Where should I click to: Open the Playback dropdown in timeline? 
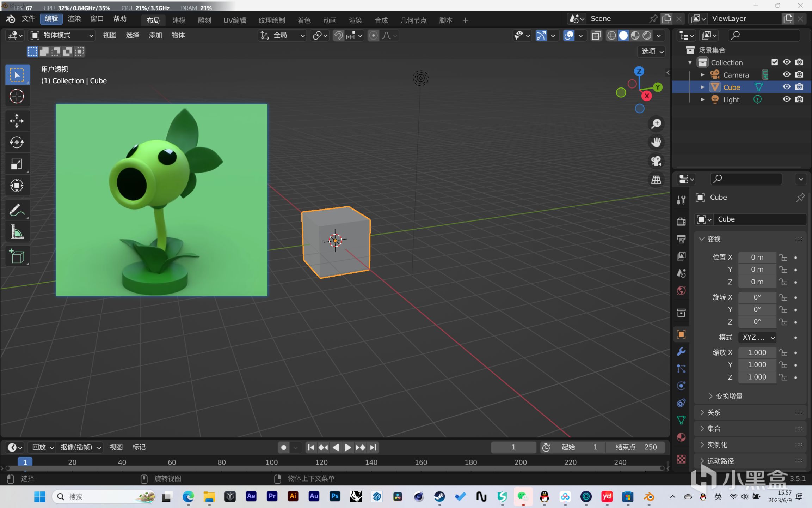coord(42,447)
